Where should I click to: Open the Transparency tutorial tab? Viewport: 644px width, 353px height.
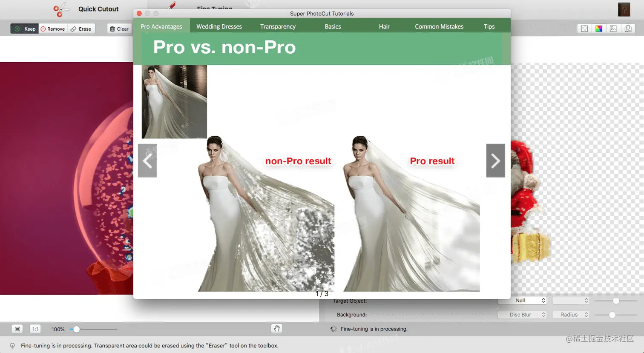(x=278, y=26)
